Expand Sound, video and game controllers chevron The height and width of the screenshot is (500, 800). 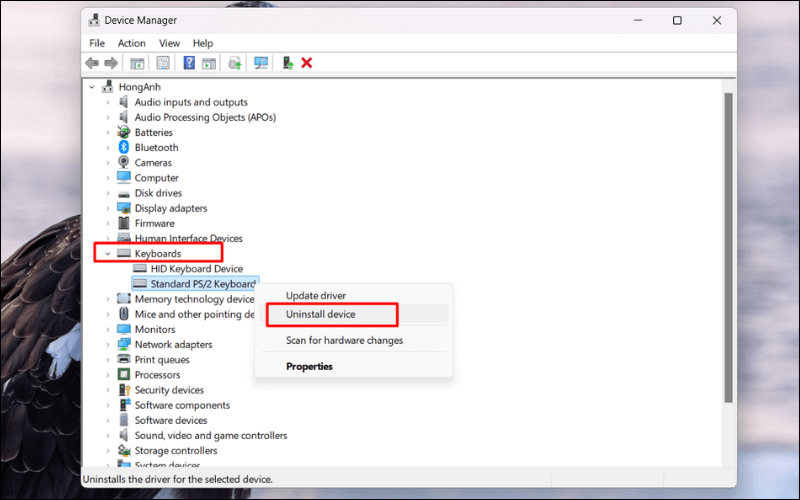click(108, 436)
